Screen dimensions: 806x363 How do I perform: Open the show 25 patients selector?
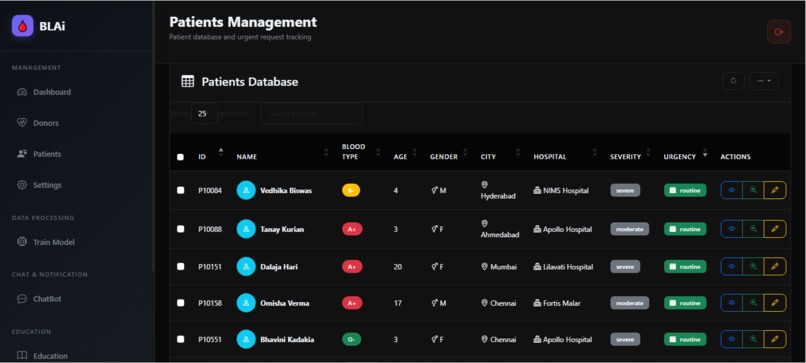(204, 114)
